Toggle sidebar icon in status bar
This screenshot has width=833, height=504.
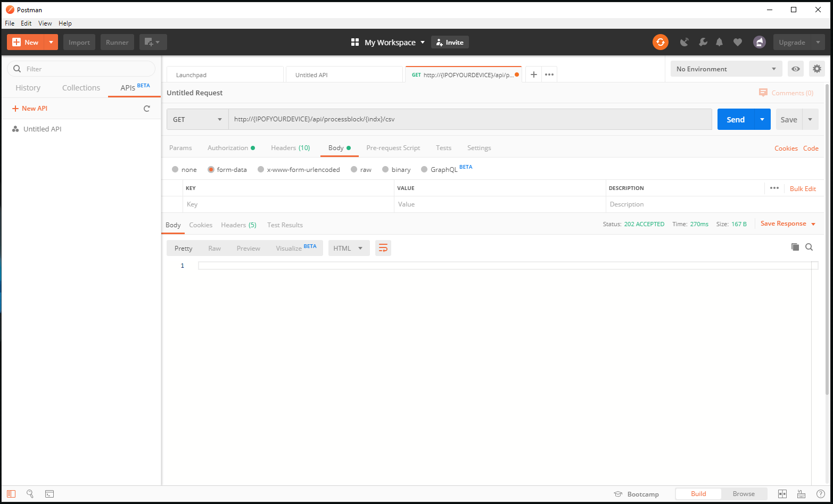tap(11, 494)
